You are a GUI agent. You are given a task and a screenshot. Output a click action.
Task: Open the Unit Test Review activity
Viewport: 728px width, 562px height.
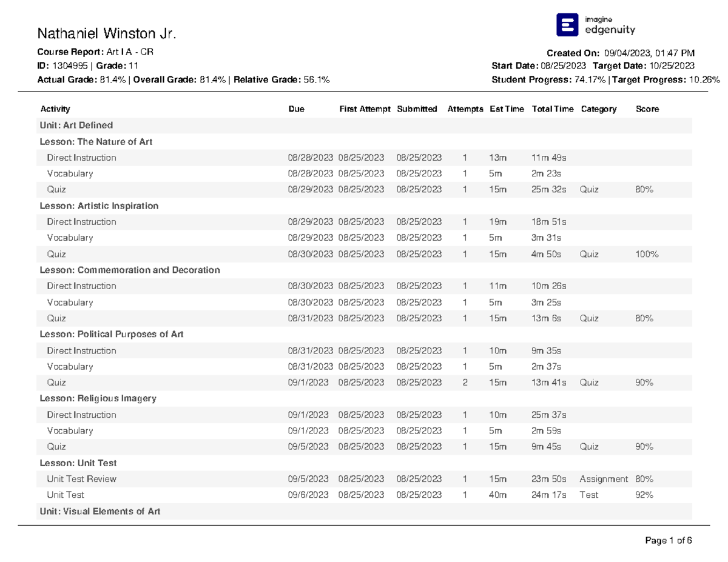[x=81, y=479]
